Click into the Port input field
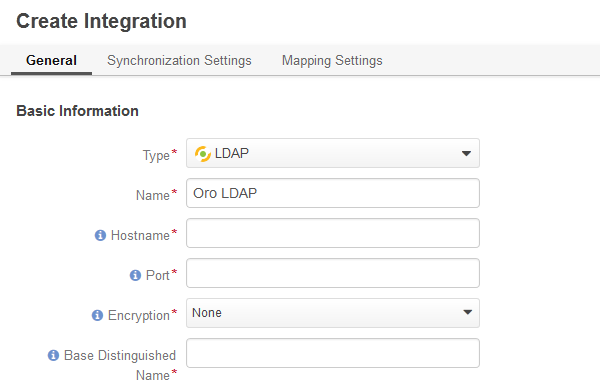The width and height of the screenshot is (600, 390). (333, 273)
